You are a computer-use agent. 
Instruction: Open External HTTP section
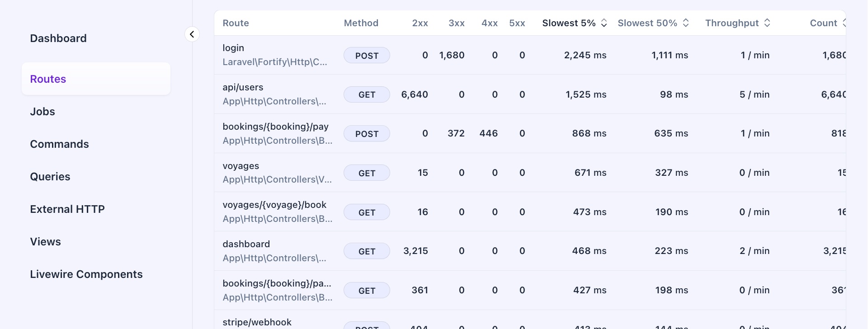coord(67,209)
